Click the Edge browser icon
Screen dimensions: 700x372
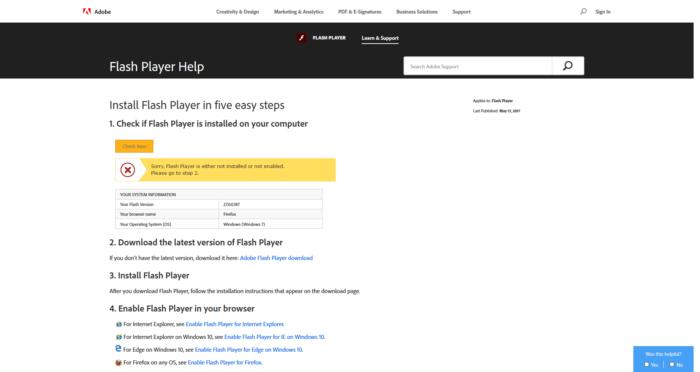[x=118, y=349]
